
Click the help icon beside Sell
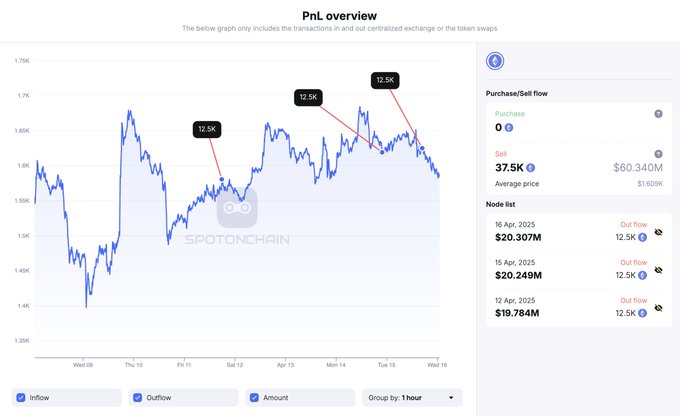click(x=658, y=155)
